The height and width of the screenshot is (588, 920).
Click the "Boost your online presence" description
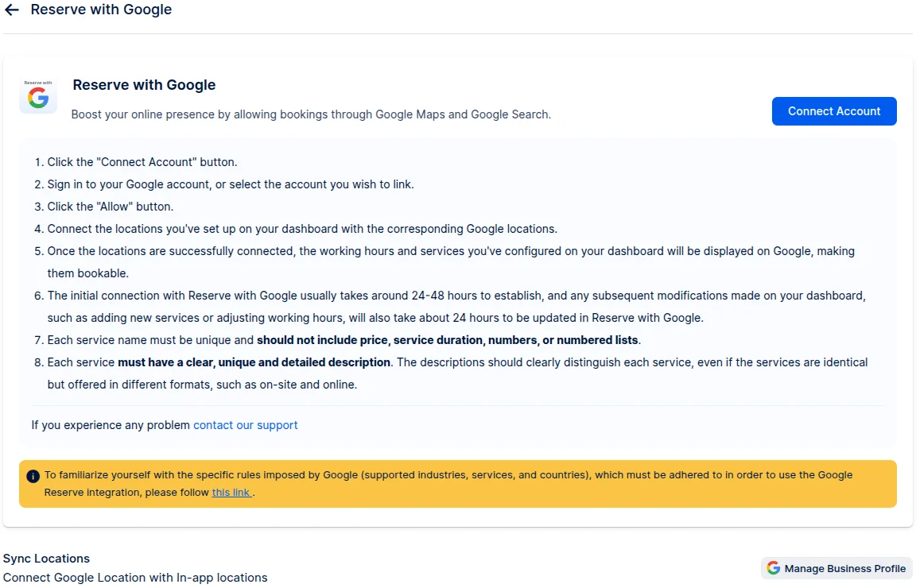tap(311, 114)
